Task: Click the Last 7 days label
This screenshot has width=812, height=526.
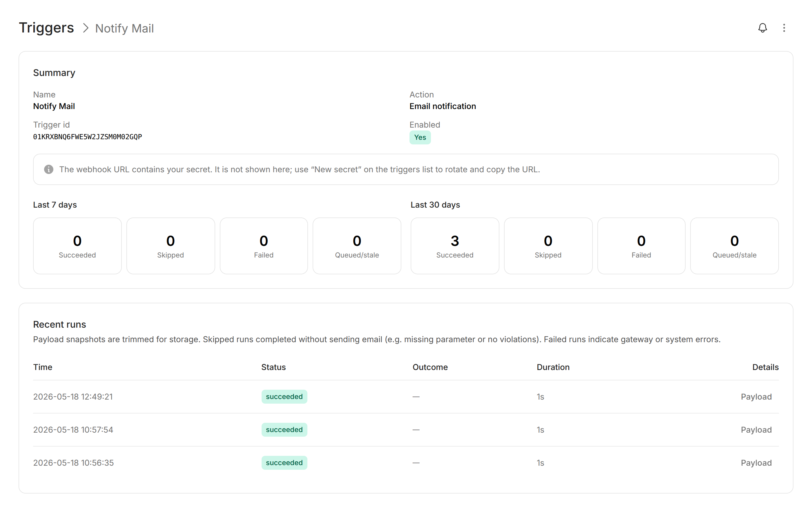Action: [x=55, y=205]
